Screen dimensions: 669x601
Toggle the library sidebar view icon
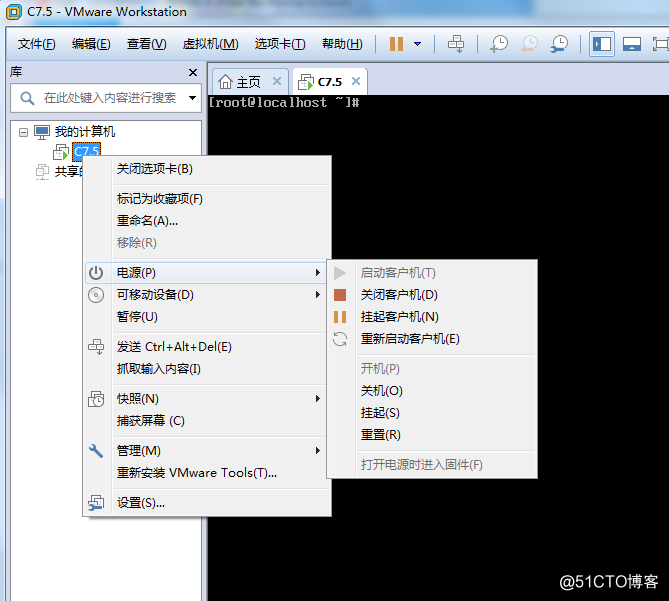click(x=602, y=44)
